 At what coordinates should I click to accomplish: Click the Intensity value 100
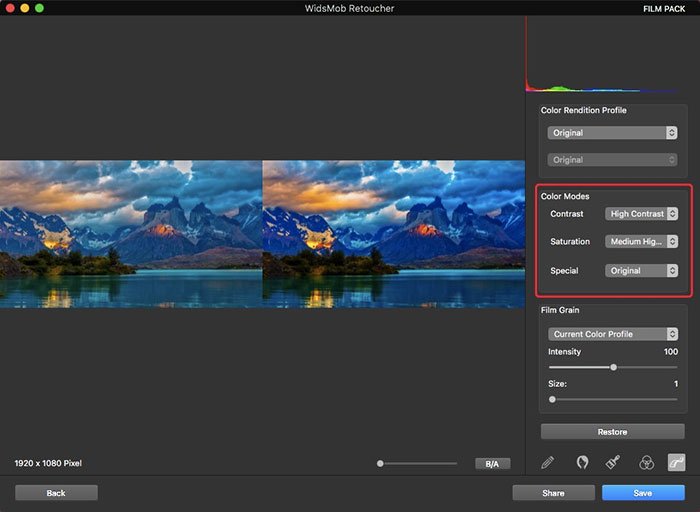click(x=671, y=352)
